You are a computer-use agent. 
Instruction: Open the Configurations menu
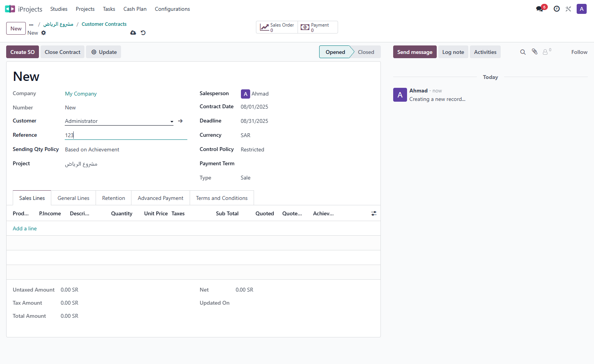click(x=172, y=9)
